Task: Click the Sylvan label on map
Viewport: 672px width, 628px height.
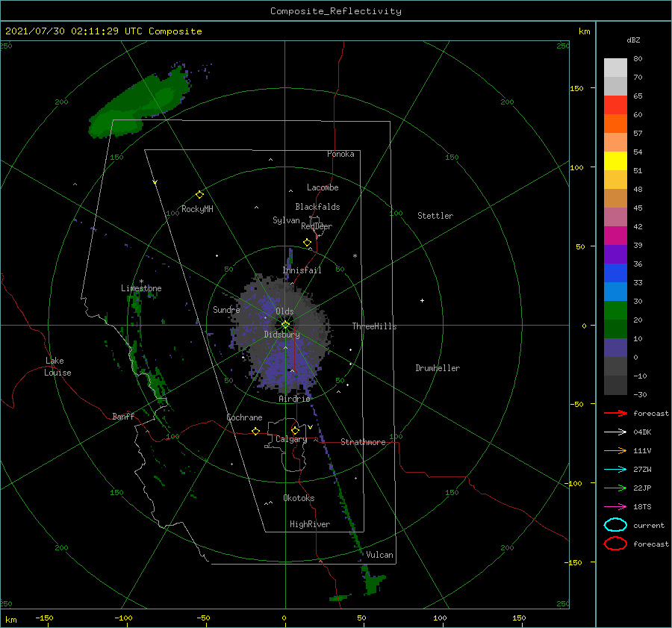Action: pyautogui.click(x=286, y=220)
